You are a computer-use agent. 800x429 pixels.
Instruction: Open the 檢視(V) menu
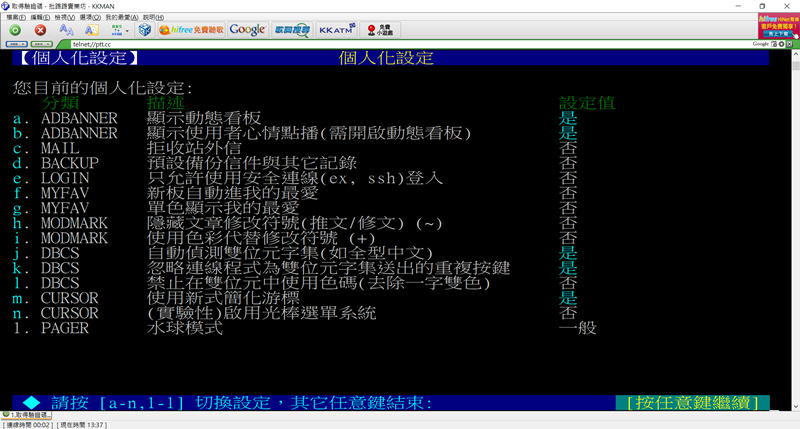pyautogui.click(x=65, y=17)
